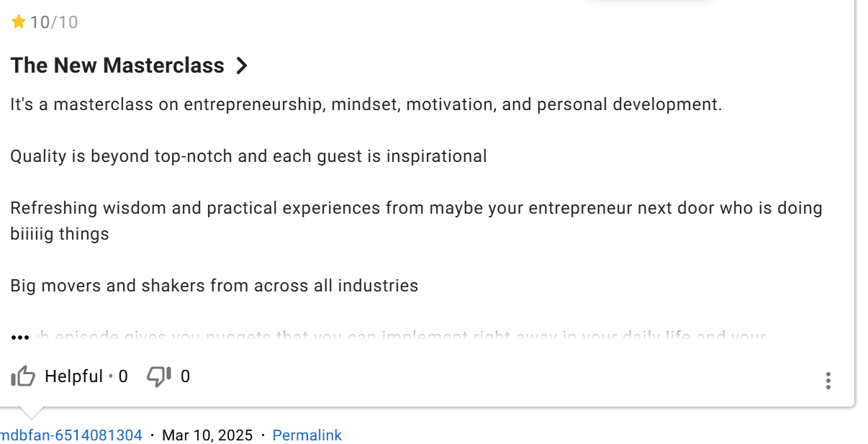This screenshot has width=868, height=444.
Task: Click the "Refreshing wisdom and practical experiences" paragraph
Action: (x=416, y=221)
